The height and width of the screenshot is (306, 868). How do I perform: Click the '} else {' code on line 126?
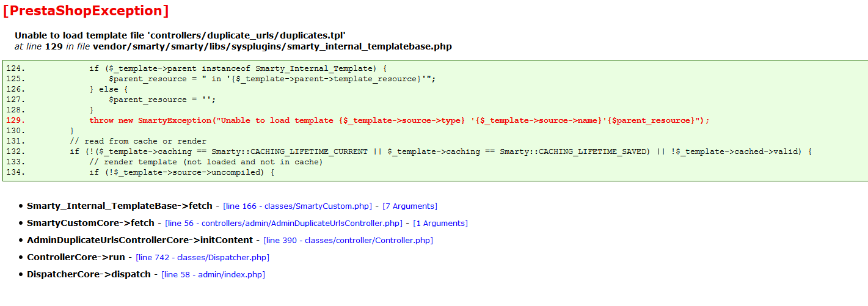(x=109, y=89)
